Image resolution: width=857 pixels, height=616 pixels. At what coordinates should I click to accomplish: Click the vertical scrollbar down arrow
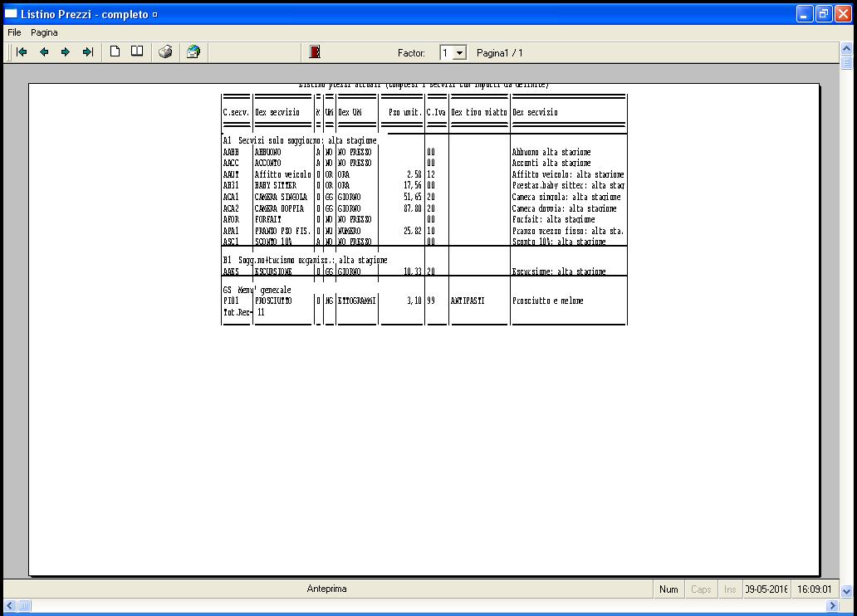[x=846, y=591]
